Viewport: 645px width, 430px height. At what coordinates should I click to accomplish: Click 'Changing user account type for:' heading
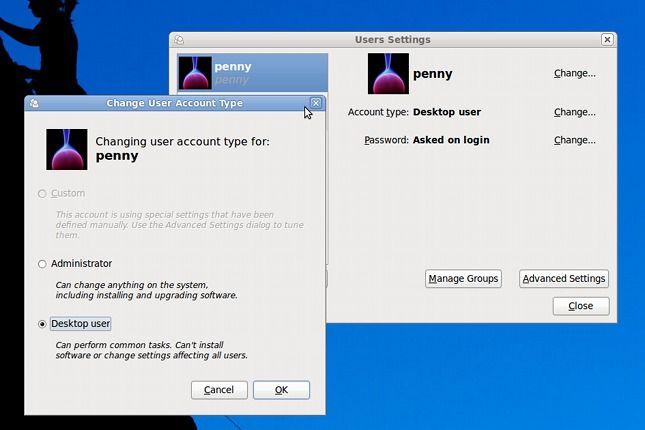pyautogui.click(x=182, y=142)
